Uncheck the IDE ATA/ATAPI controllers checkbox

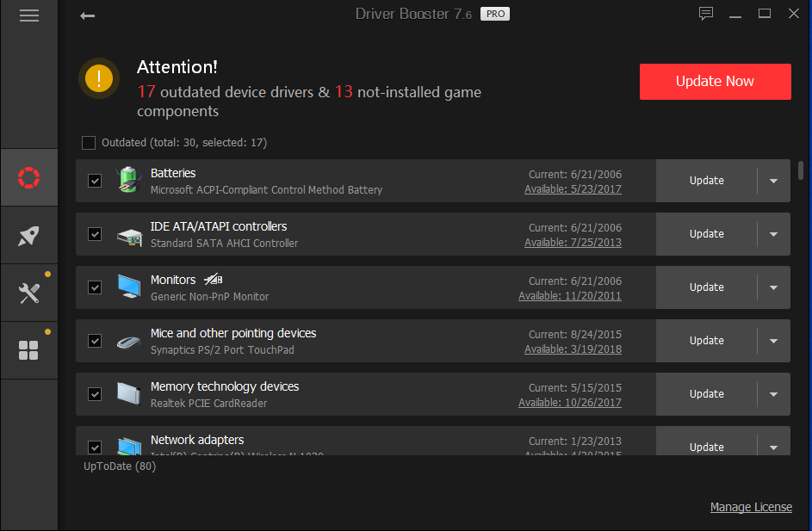point(95,234)
